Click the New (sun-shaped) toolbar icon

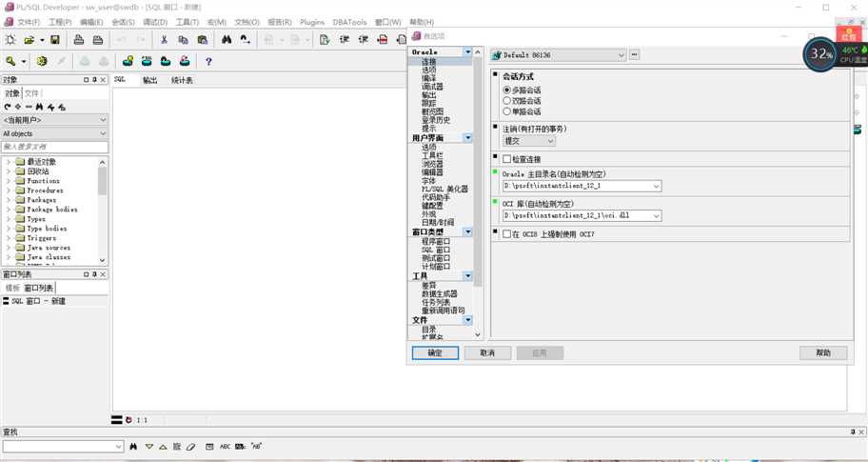coord(10,40)
